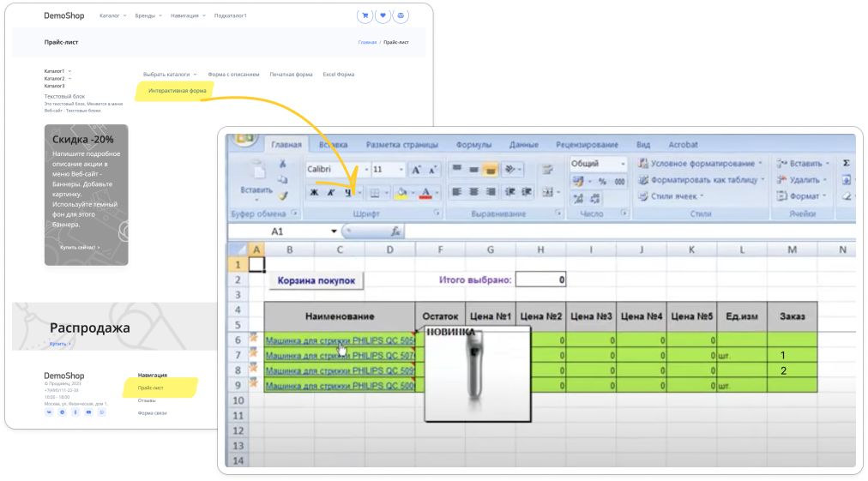Expand Выбрать каталоги dropdown on DemoShop
This screenshot has width=868, height=481.
[170, 75]
